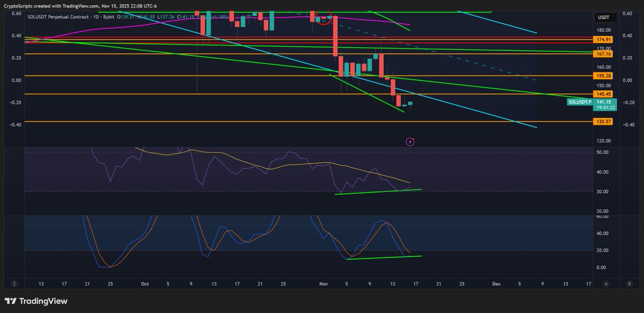Screen dimensions: 644x313
Task: Click the A adjust icon beside the time axis
Action: [x=607, y=284]
